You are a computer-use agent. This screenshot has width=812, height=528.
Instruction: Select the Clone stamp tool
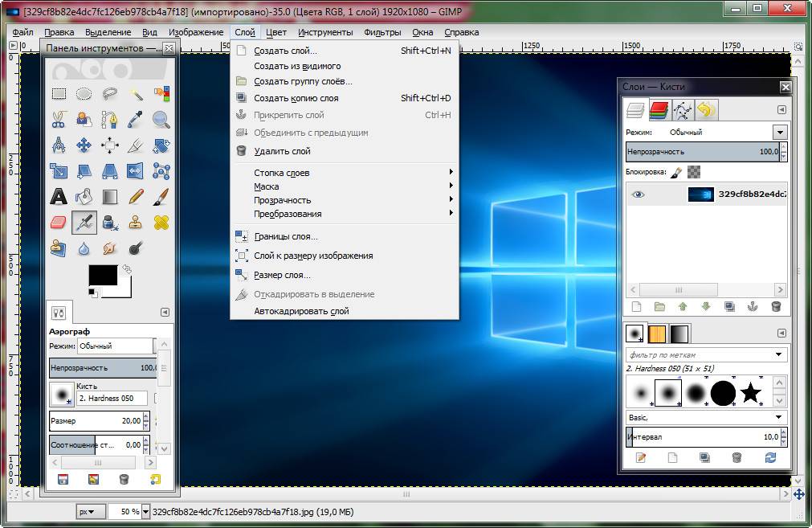pyautogui.click(x=136, y=223)
